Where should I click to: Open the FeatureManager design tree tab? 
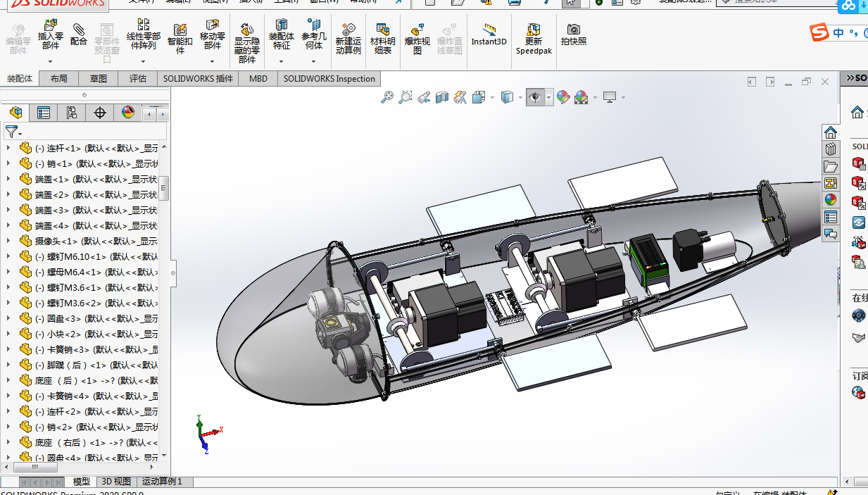15,113
